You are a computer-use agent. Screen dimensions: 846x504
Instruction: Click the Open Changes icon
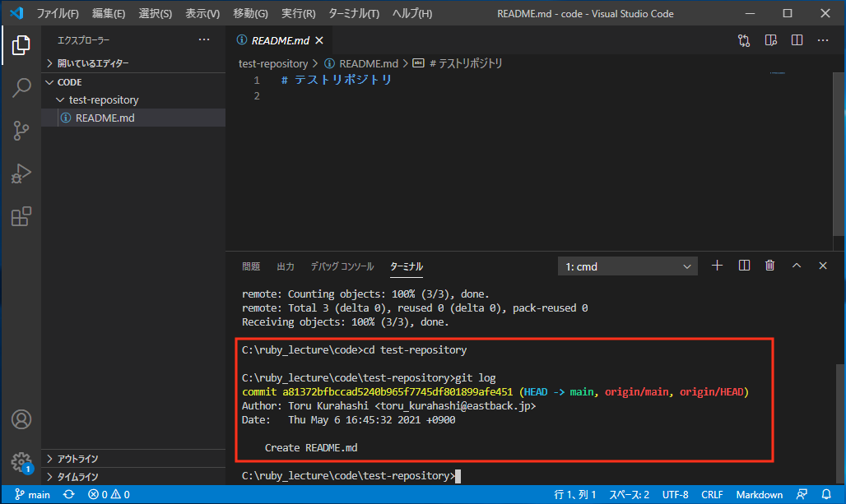(744, 40)
